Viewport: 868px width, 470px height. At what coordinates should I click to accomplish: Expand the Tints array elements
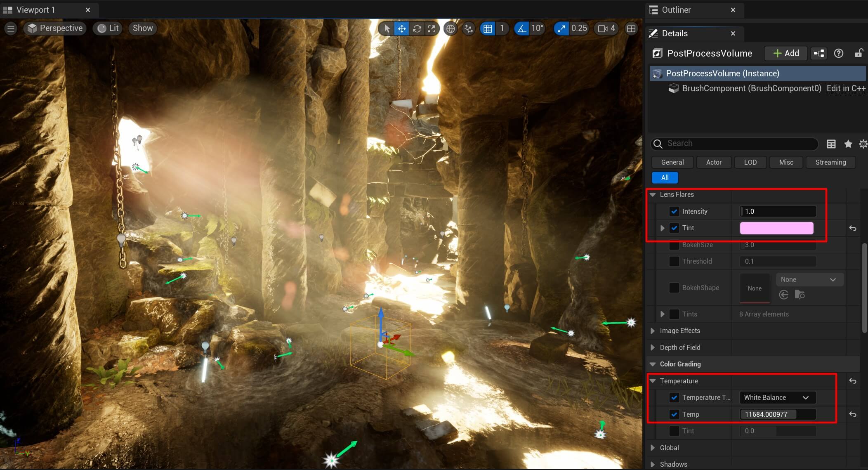662,314
